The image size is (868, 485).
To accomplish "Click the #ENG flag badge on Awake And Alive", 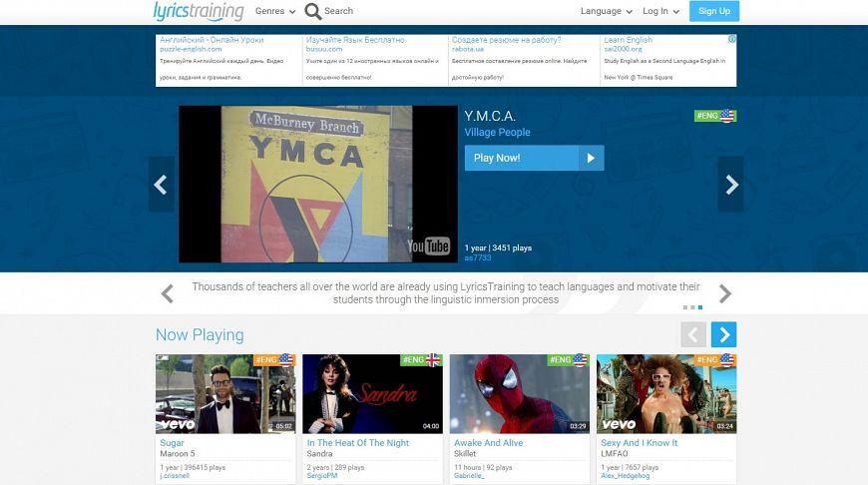I will point(569,360).
